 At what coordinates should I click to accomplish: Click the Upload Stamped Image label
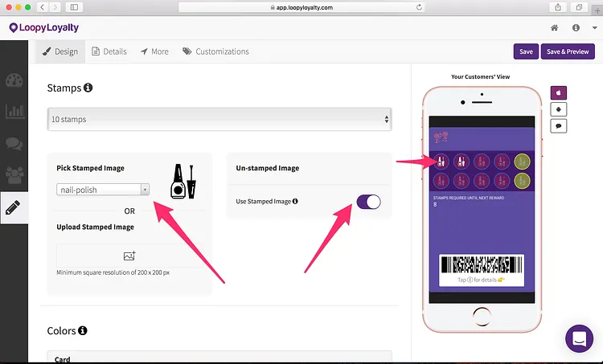96,227
